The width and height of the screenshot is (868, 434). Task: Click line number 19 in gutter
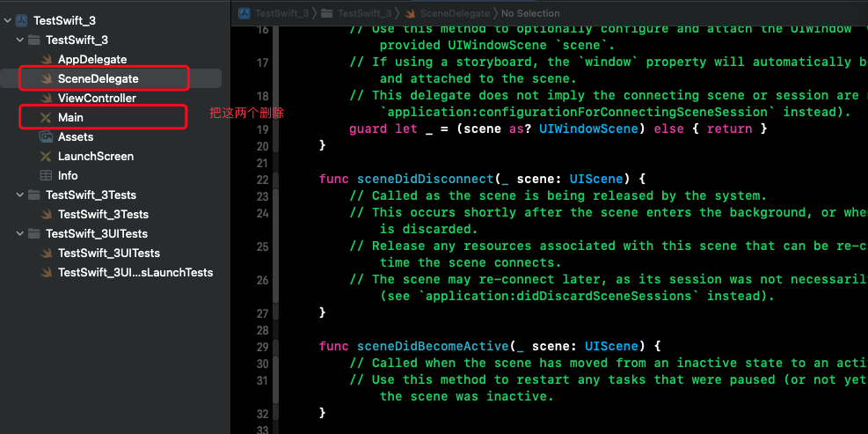click(x=262, y=129)
